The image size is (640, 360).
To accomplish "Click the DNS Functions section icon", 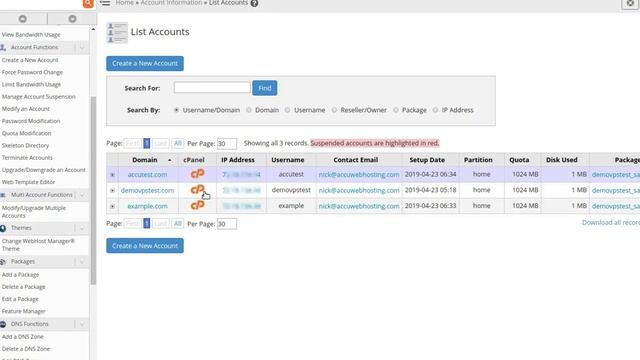I will coord(3,324).
